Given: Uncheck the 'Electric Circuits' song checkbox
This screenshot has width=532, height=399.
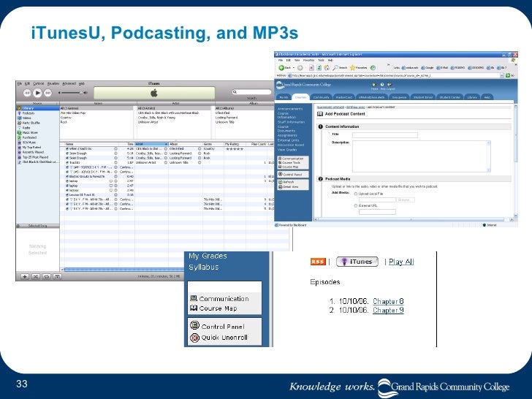Looking at the screenshot, I should click(67, 176).
